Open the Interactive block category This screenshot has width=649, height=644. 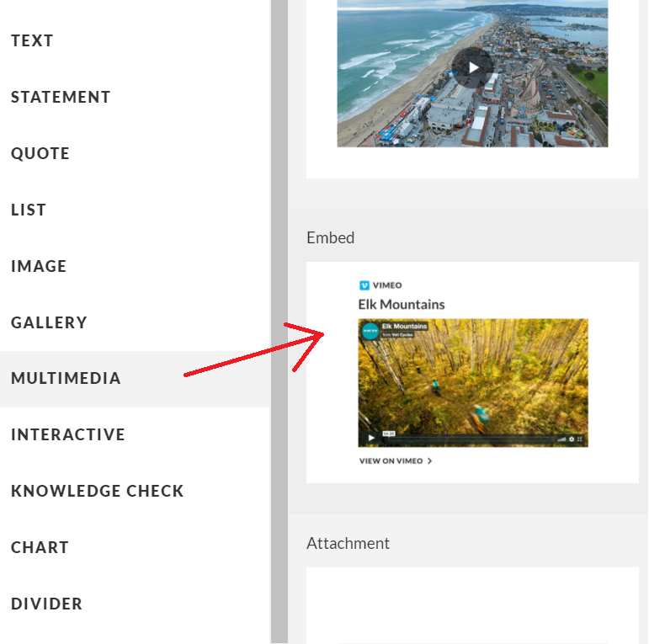point(68,435)
